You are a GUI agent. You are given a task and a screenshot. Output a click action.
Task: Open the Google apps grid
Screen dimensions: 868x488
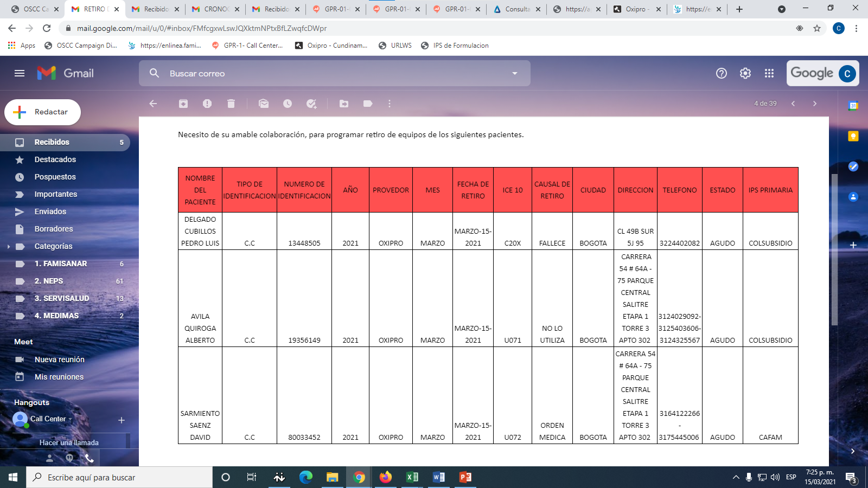point(769,73)
